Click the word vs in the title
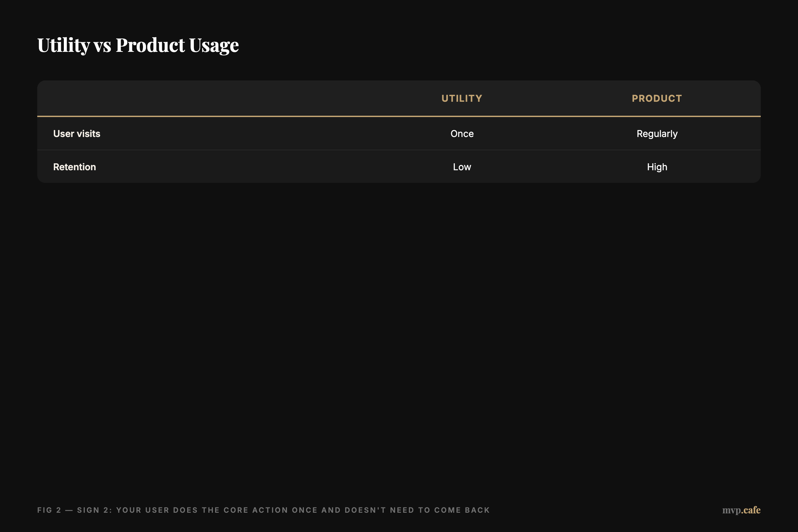This screenshot has height=532, width=798. coord(102,45)
